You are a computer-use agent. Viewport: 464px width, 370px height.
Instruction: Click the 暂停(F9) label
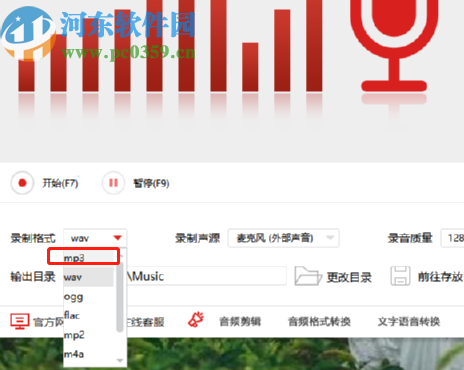[x=151, y=183]
